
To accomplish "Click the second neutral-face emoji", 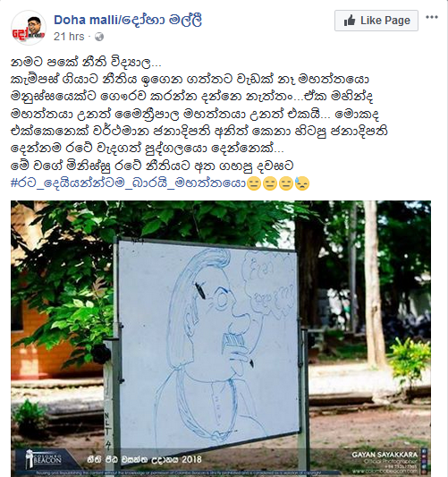I will coord(269,183).
